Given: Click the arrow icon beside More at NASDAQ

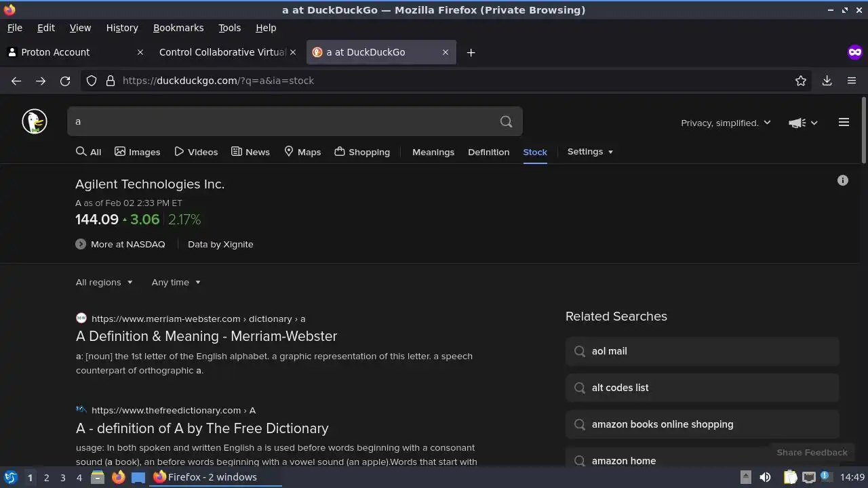Looking at the screenshot, I should click(81, 244).
